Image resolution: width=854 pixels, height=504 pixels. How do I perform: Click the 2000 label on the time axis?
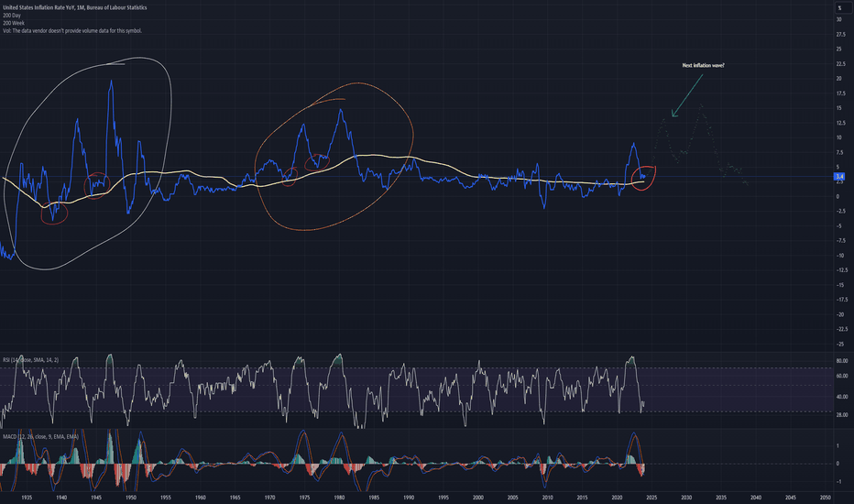(x=477, y=498)
